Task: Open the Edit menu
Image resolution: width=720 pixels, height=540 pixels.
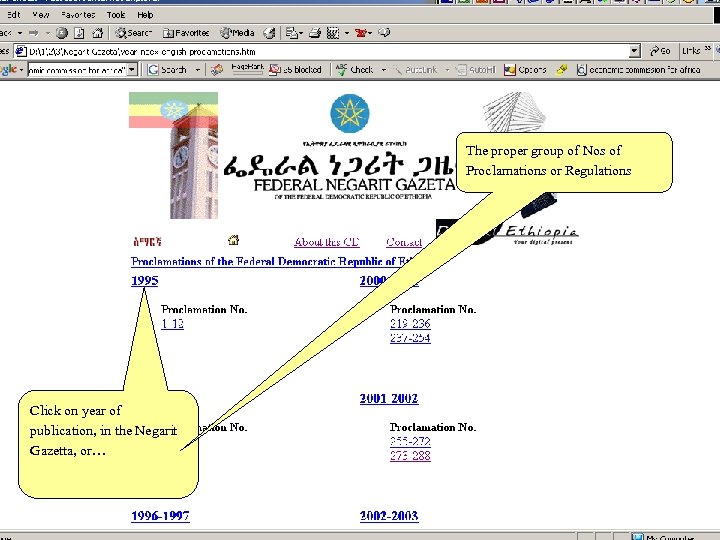Action: tap(14, 15)
